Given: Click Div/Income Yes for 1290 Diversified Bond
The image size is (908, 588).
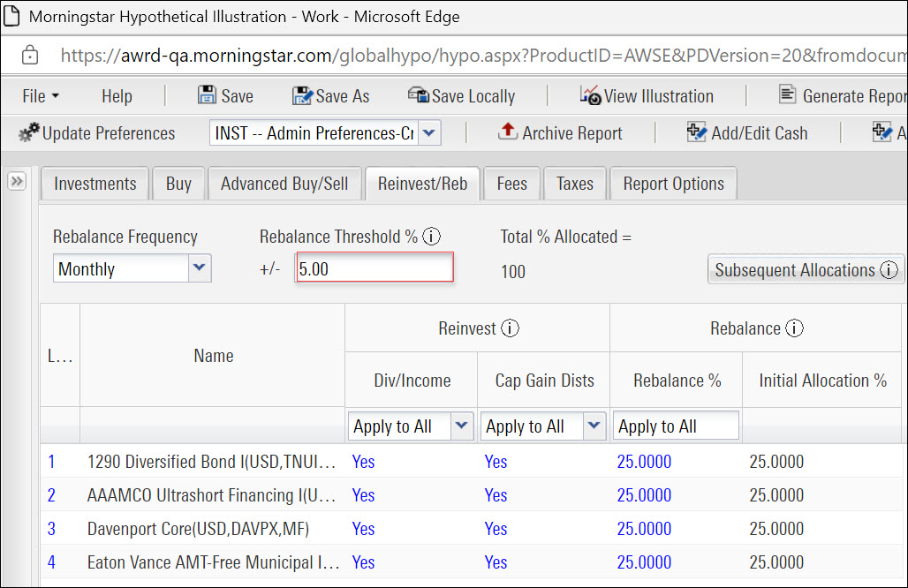Looking at the screenshot, I should [x=363, y=461].
